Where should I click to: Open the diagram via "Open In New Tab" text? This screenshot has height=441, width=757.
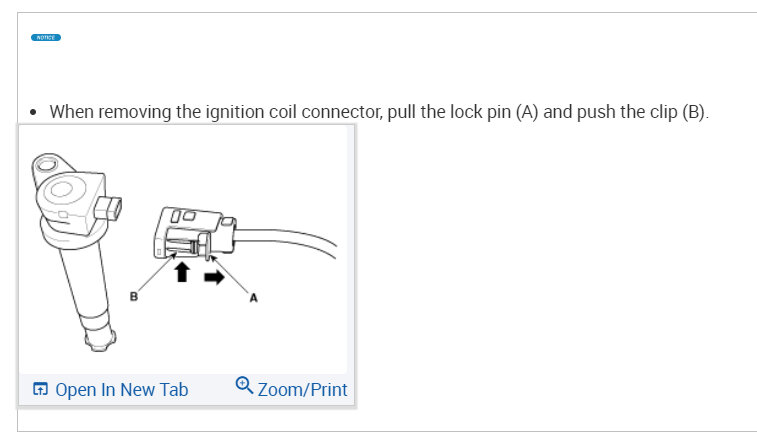coord(121,390)
